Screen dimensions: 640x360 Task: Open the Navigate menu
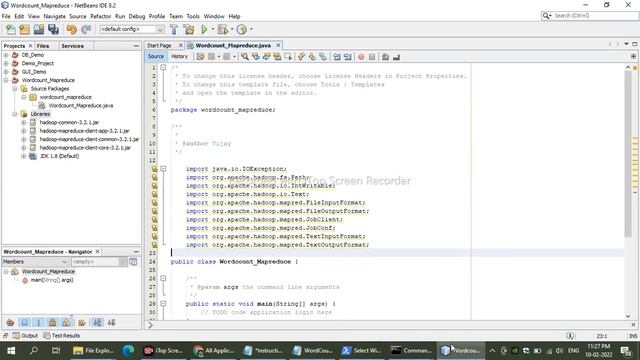pos(54,16)
